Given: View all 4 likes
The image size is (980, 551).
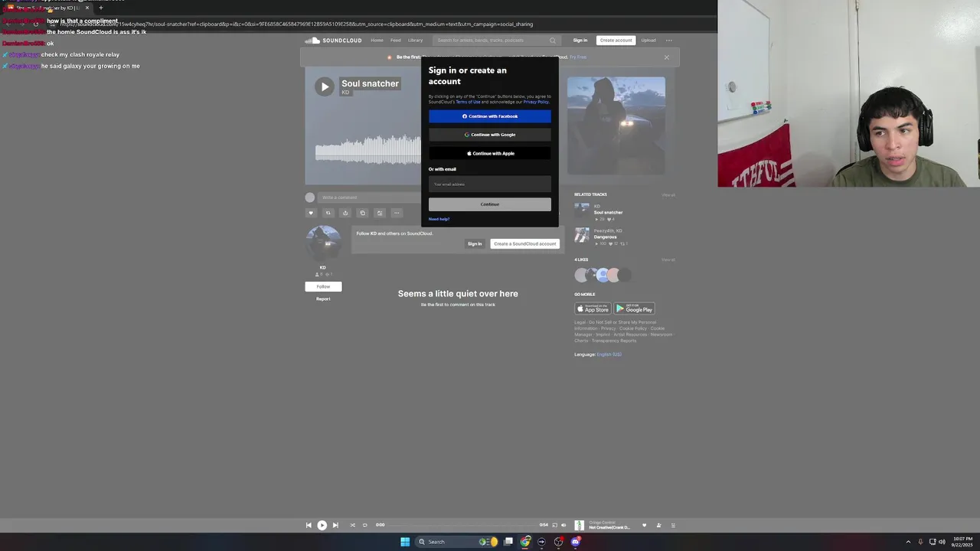Looking at the screenshot, I should click(668, 259).
